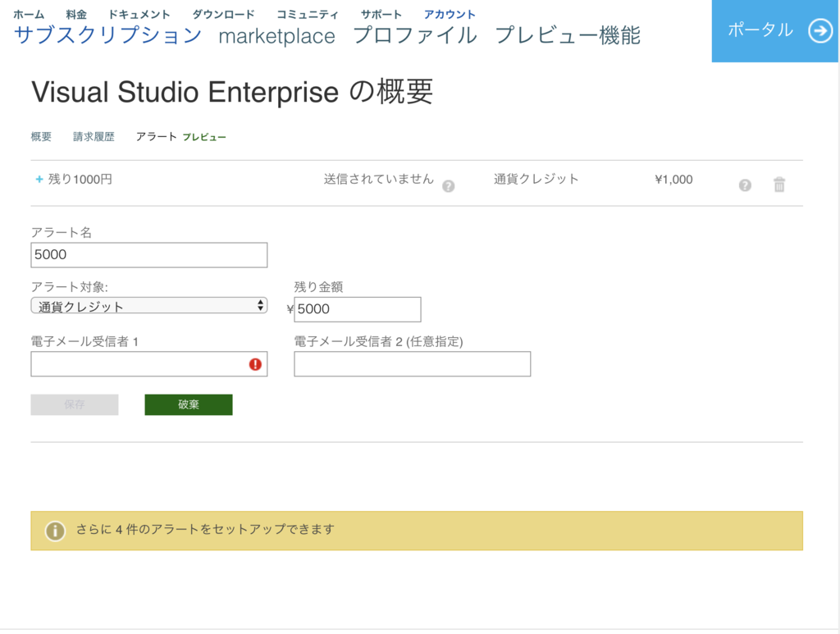Image resolution: width=840 pixels, height=634 pixels.
Task: Open サポート in top navigation
Action: pyautogui.click(x=381, y=15)
